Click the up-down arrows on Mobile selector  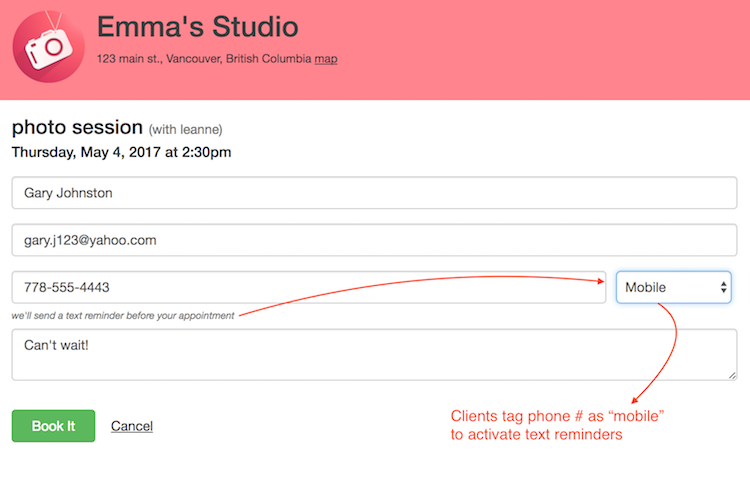[723, 287]
